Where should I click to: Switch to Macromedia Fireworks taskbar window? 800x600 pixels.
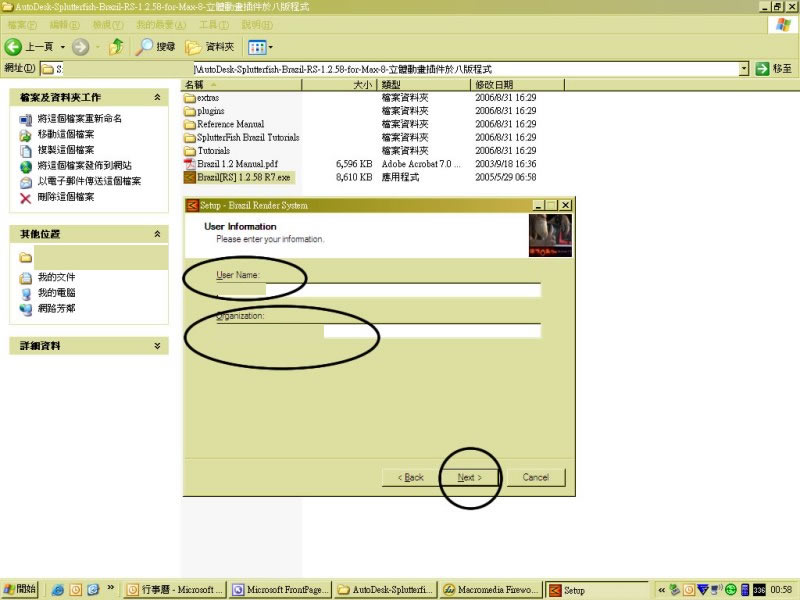click(x=490, y=590)
